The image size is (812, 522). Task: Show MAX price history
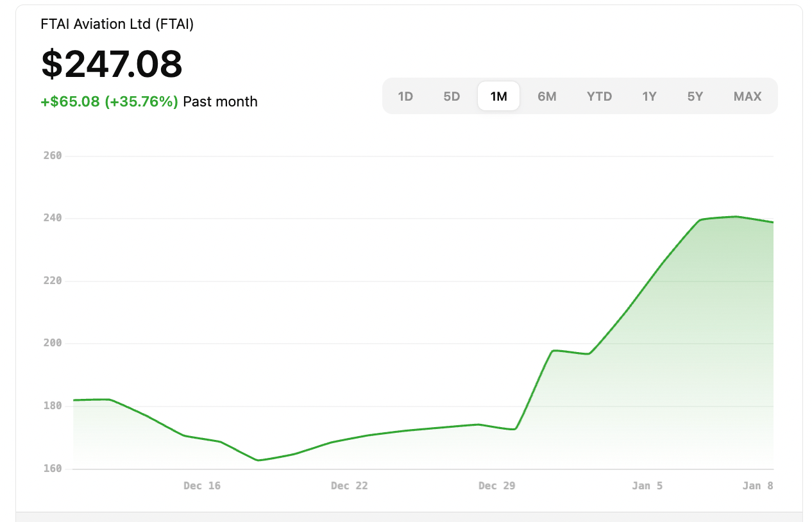click(x=748, y=96)
